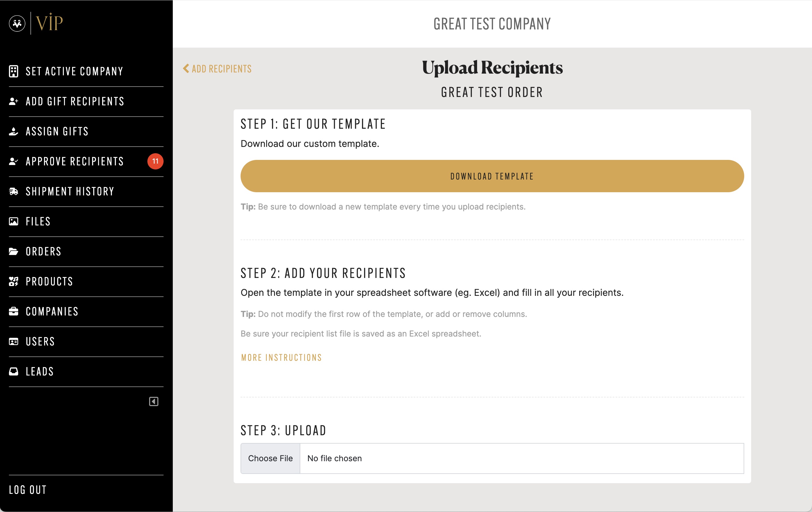Return via Add Recipients back link
Viewport: 812px width, 512px height.
(x=217, y=68)
